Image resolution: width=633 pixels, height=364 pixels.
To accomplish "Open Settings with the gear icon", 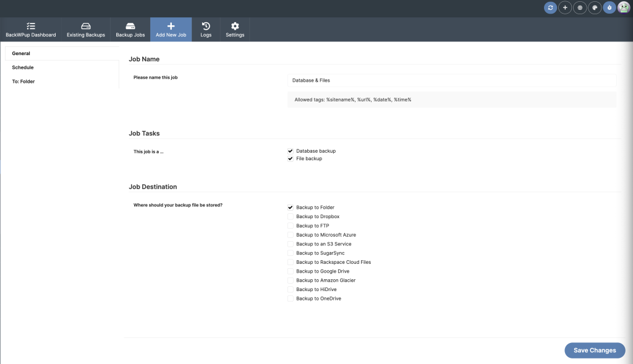I will pos(234,25).
